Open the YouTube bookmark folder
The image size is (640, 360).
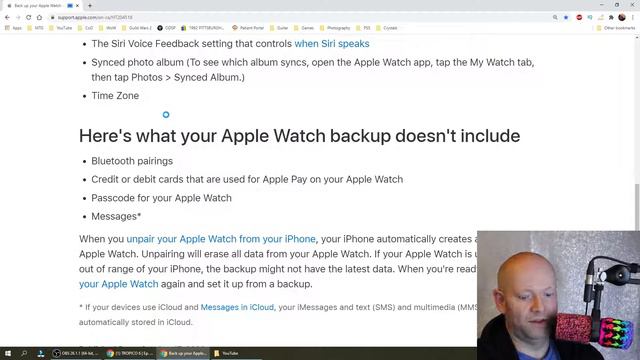60,28
